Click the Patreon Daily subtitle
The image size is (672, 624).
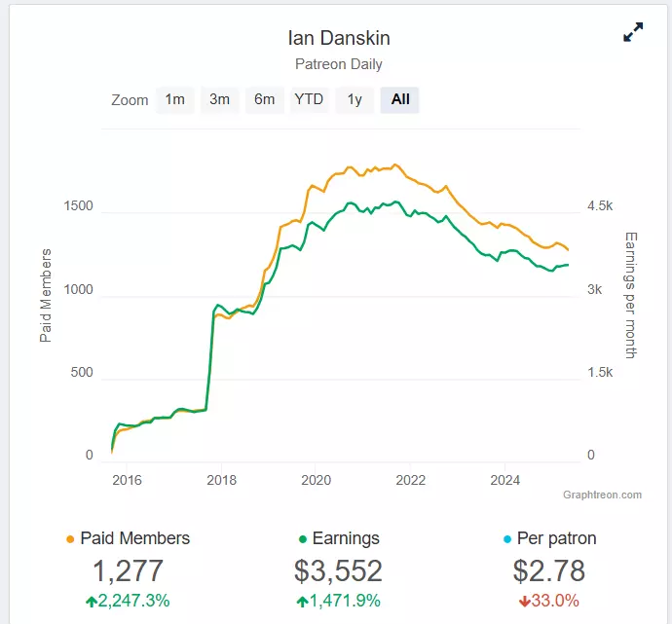tap(339, 64)
